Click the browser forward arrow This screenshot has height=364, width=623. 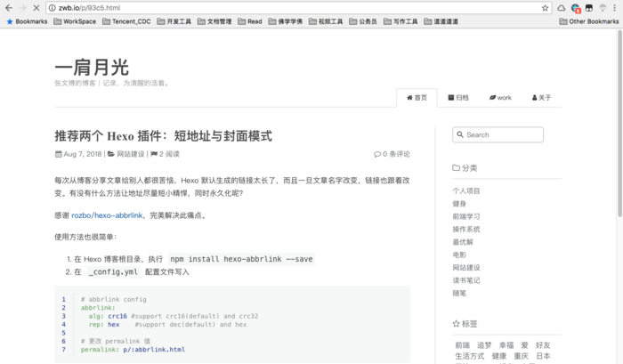pyautogui.click(x=22, y=8)
